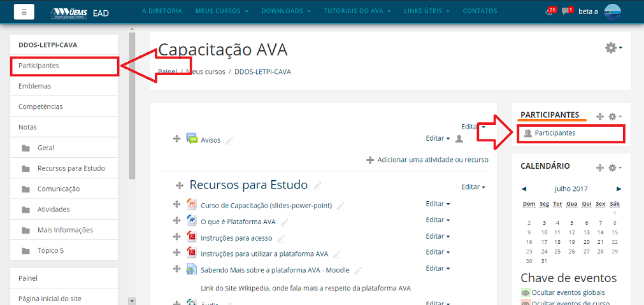Open the notifications icon showing 26
644x305 pixels.
pos(551,11)
